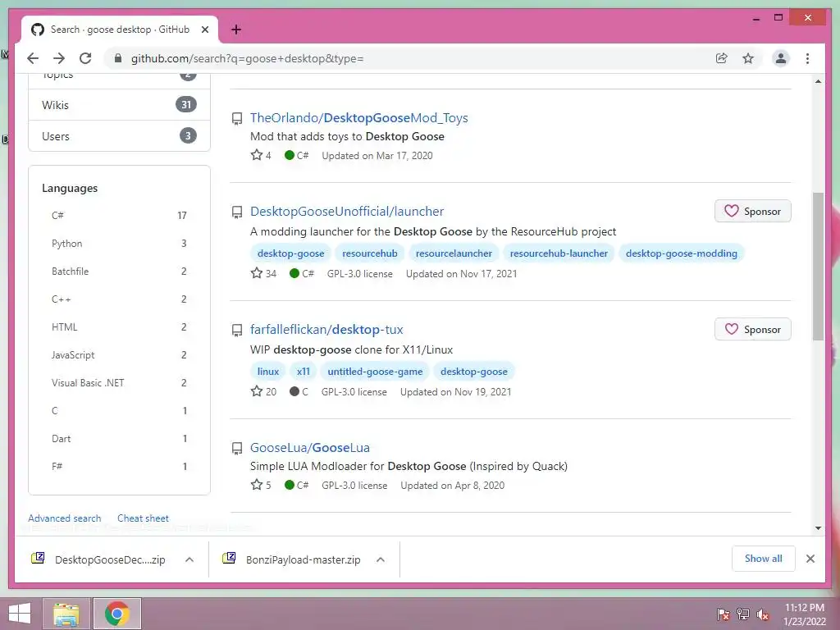Filter results by Wikis

119,105
